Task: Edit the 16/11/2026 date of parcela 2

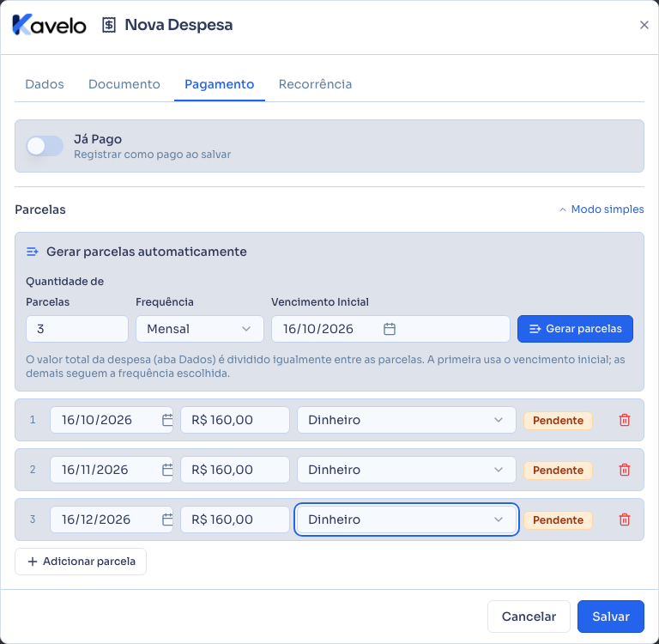Action: tap(112, 470)
